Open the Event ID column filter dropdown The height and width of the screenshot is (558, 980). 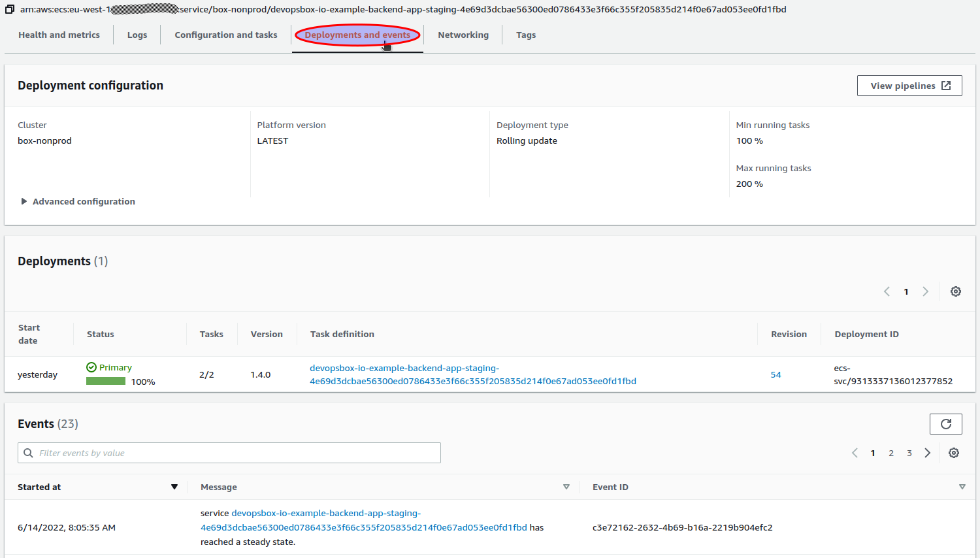click(962, 486)
